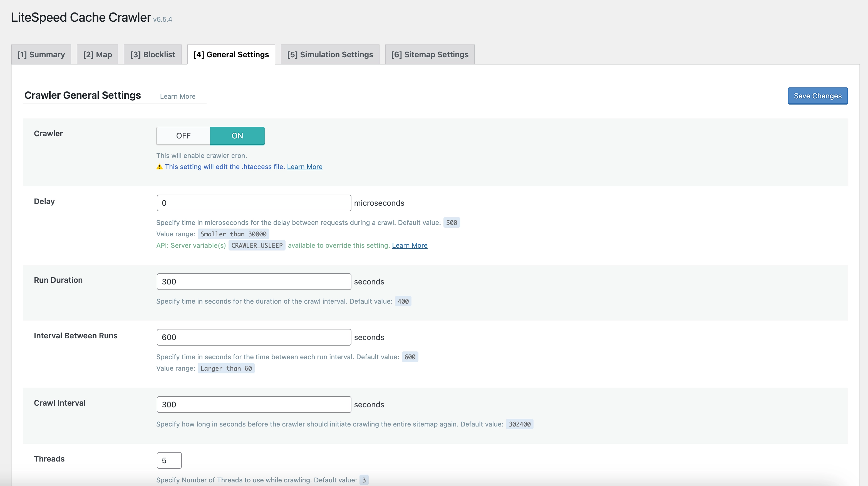868x486 pixels.
Task: Click the Run Duration row label
Action: tap(58, 280)
